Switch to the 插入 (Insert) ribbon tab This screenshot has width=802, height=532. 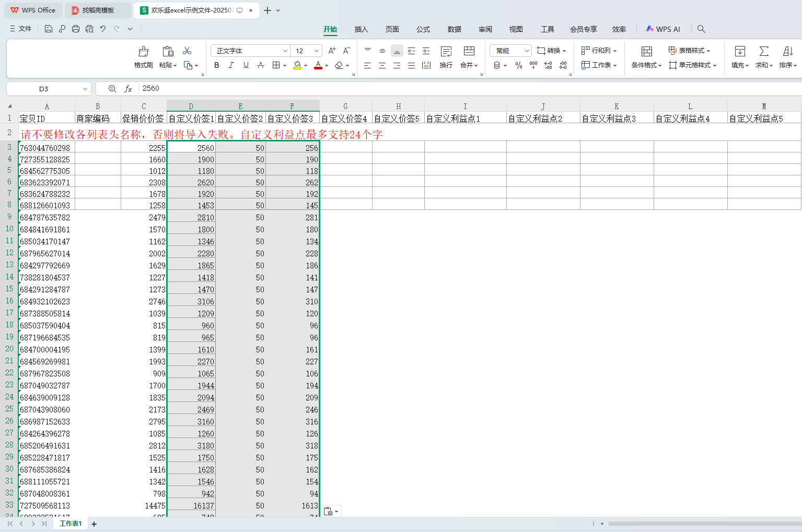click(x=361, y=29)
